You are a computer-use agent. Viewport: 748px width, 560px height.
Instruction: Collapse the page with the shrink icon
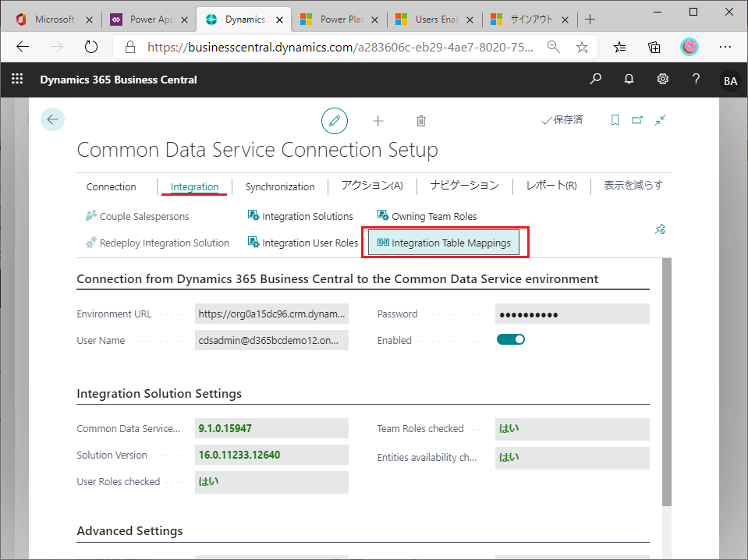tap(660, 120)
